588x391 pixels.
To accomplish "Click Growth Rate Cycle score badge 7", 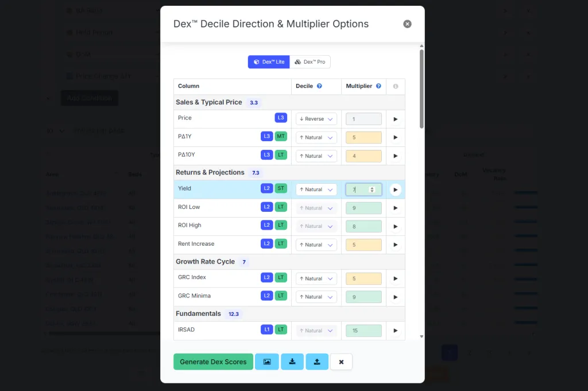I will 244,262.
